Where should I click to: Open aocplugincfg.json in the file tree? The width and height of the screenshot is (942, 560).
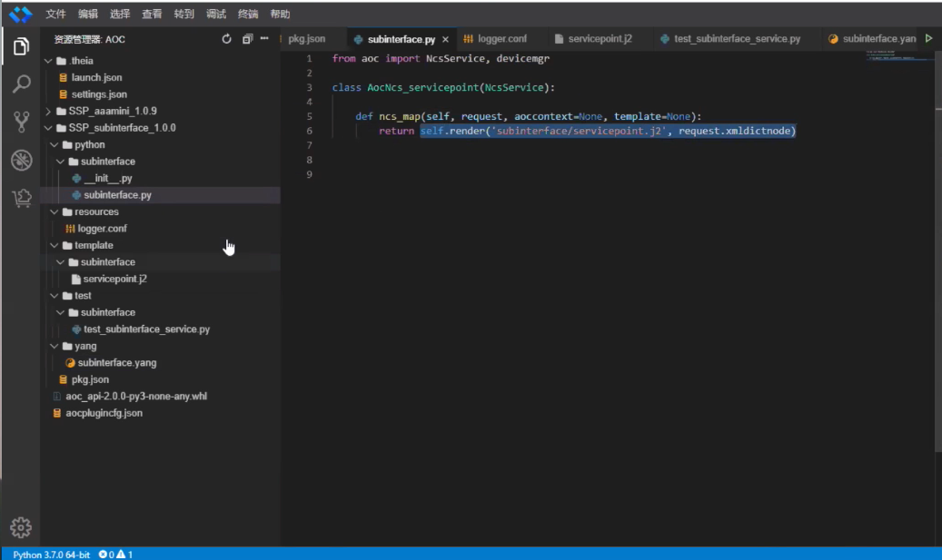104,413
